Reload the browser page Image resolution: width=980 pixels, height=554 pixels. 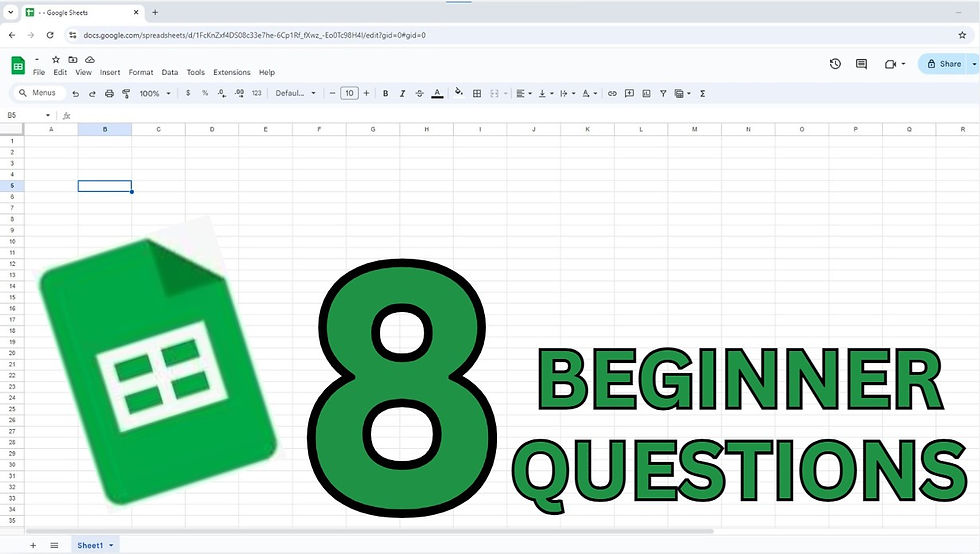coord(50,35)
